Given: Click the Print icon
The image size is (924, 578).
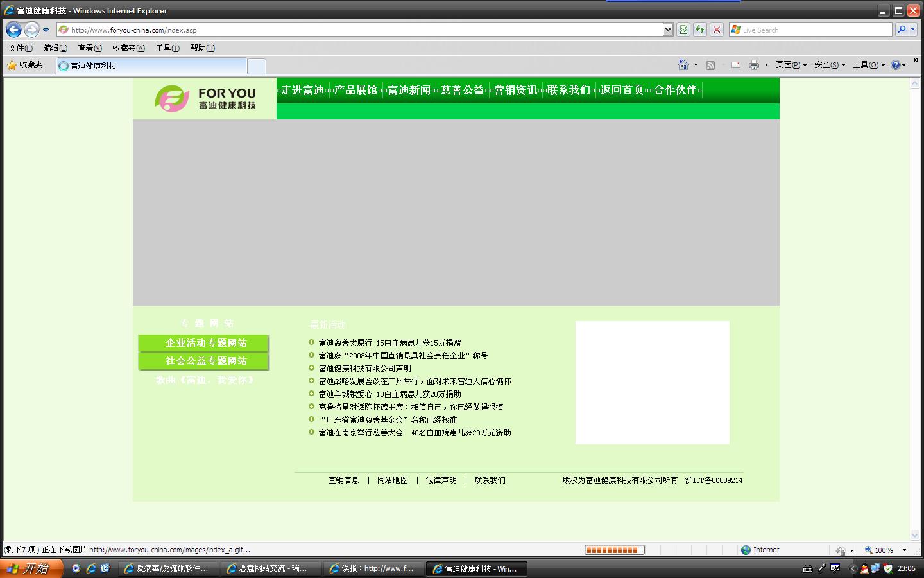Looking at the screenshot, I should (754, 65).
